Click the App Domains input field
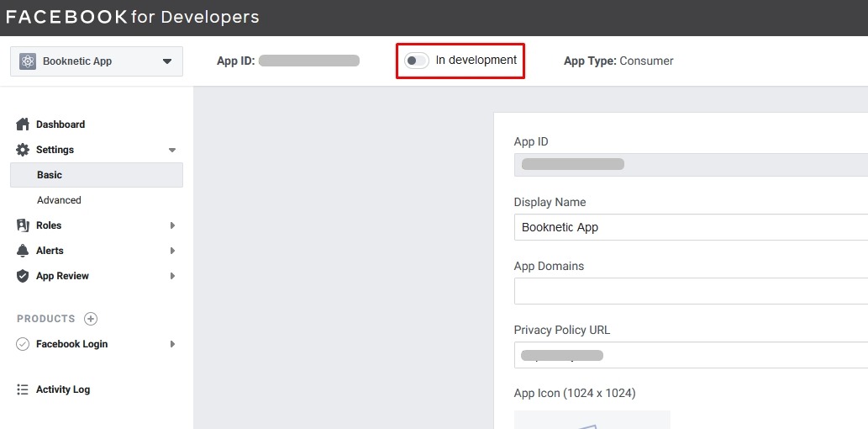The height and width of the screenshot is (429, 868). 689,291
